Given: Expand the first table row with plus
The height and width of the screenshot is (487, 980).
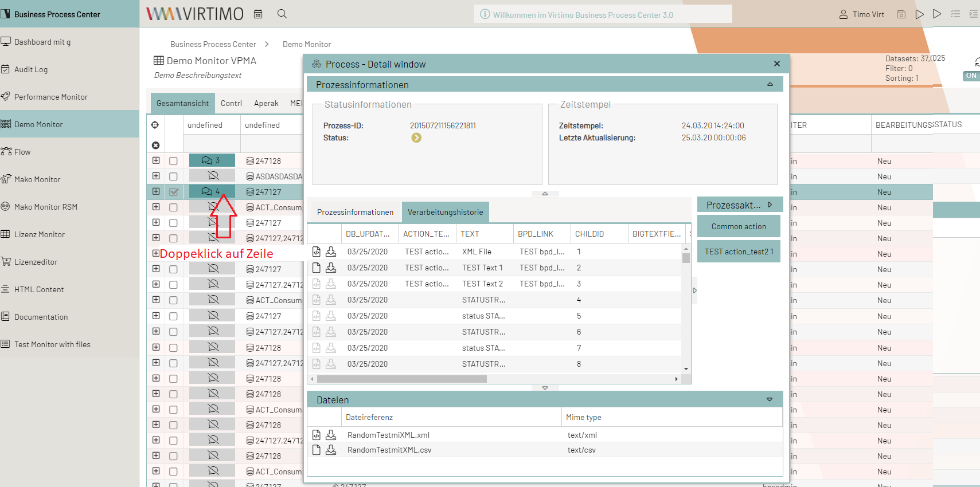Looking at the screenshot, I should tap(156, 160).
